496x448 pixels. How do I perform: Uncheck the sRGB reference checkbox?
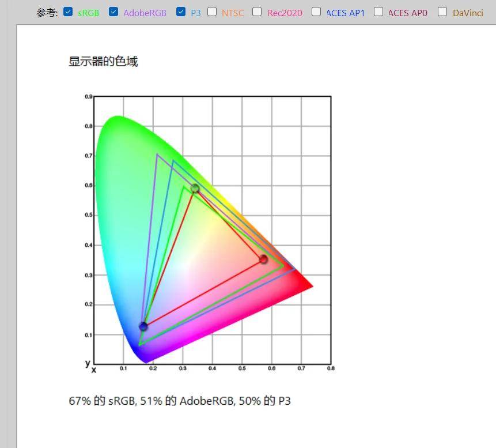pyautogui.click(x=68, y=12)
